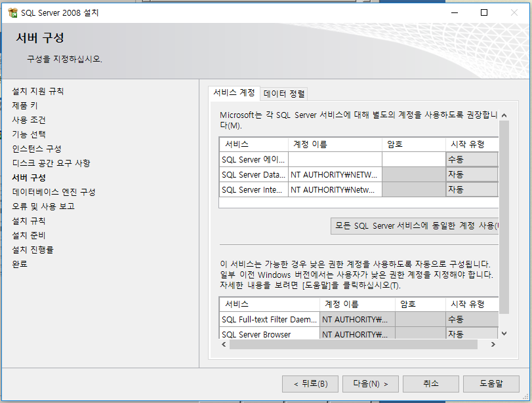The height and width of the screenshot is (403, 532).
Task: Select 데이터베이스 엔진 구성 step in sidebar
Action: point(54,192)
